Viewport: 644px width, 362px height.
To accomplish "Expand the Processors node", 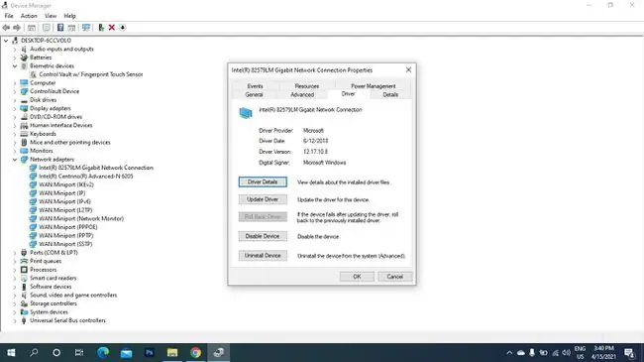I will point(15,270).
